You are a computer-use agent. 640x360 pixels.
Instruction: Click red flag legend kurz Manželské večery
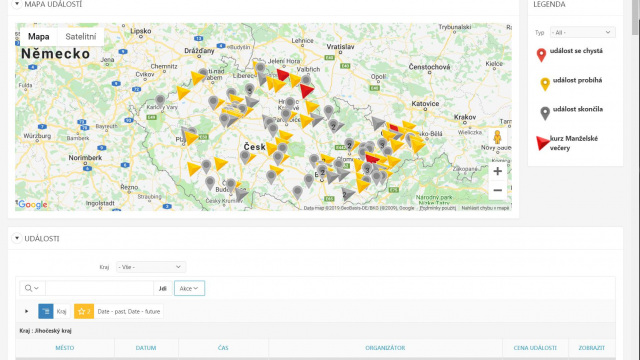542,143
